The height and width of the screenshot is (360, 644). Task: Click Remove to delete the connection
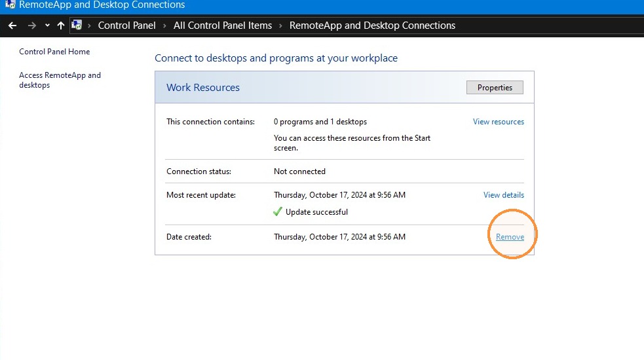tap(510, 237)
